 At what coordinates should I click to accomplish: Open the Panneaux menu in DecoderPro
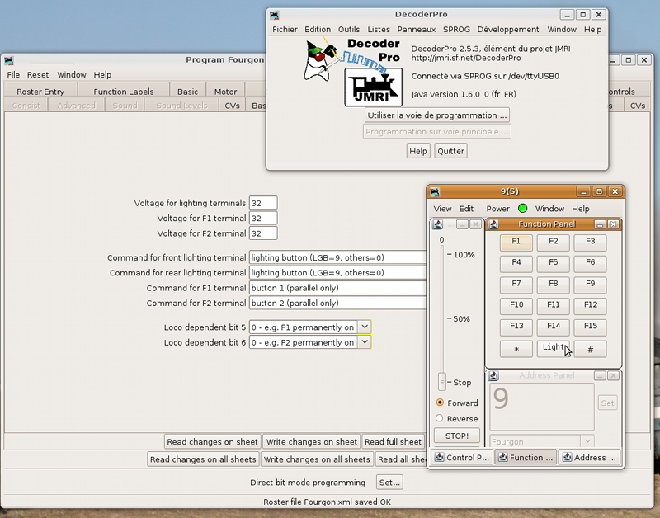416,29
